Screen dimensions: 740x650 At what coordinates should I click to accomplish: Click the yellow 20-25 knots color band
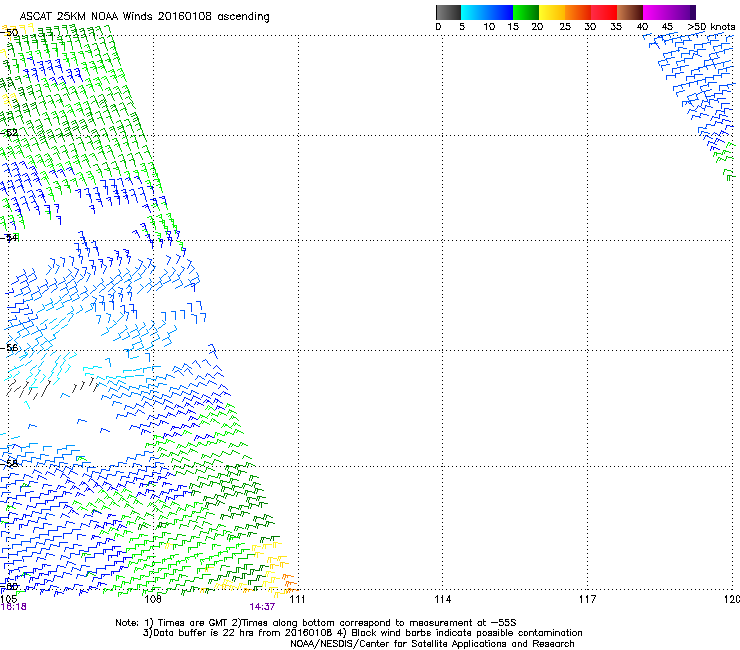pyautogui.click(x=552, y=12)
